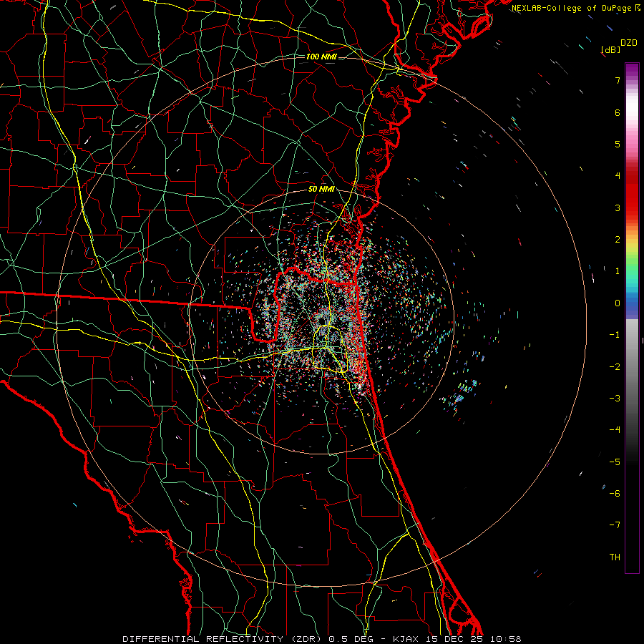The width and height of the screenshot is (644, 644).
Task: Click the ZDR color scale bar
Action: pos(632,318)
